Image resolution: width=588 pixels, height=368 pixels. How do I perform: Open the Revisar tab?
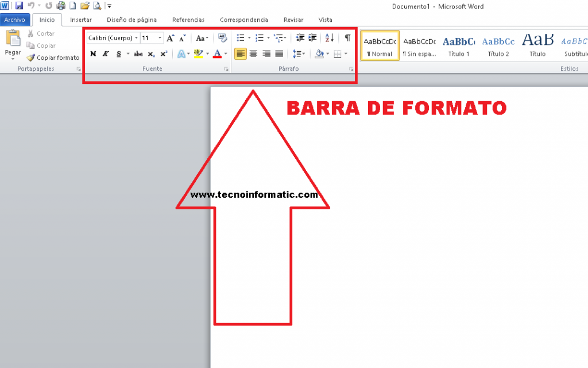tap(293, 20)
